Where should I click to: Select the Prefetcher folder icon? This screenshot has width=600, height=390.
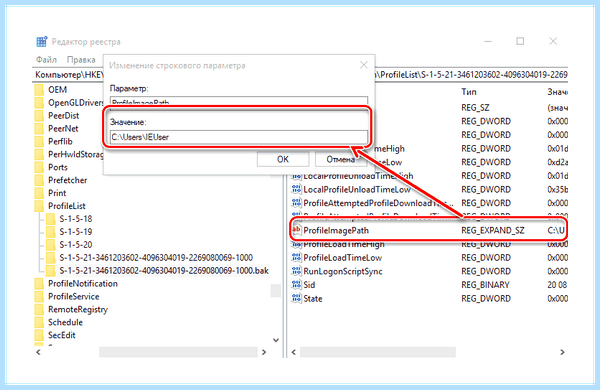click(x=39, y=180)
